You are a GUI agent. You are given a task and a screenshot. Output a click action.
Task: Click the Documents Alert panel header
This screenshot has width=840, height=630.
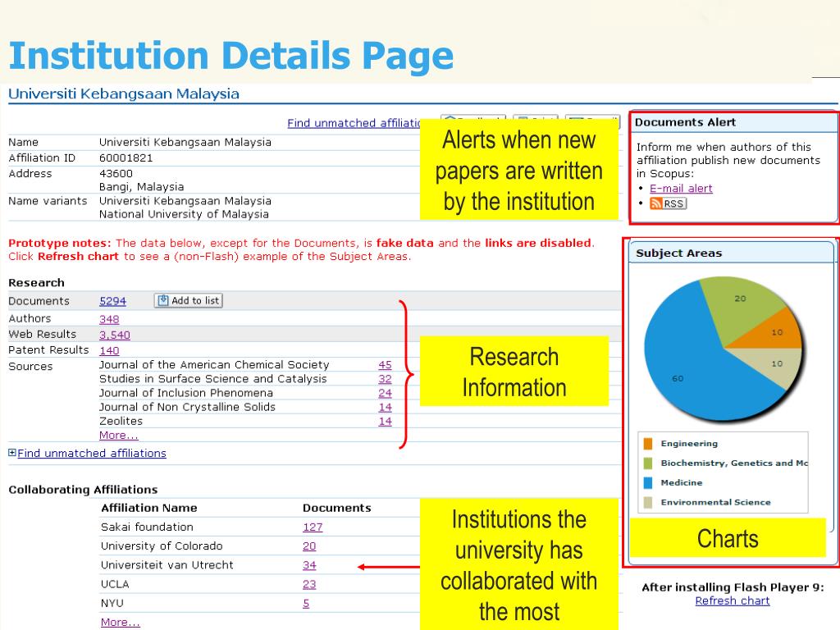tap(733, 123)
